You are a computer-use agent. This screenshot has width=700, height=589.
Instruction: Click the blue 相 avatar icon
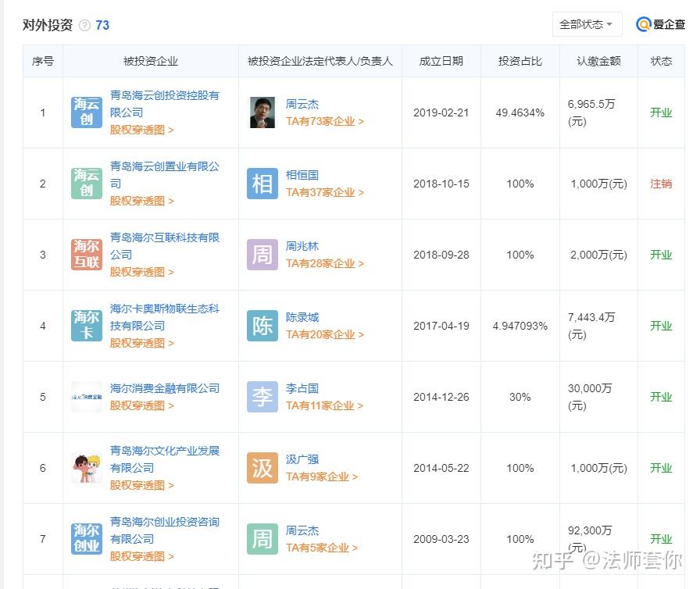click(262, 184)
